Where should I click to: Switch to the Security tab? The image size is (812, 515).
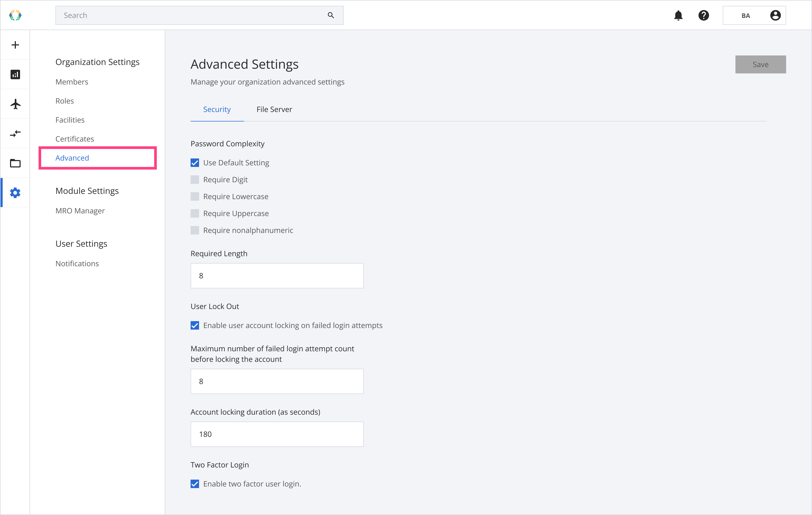[217, 109]
